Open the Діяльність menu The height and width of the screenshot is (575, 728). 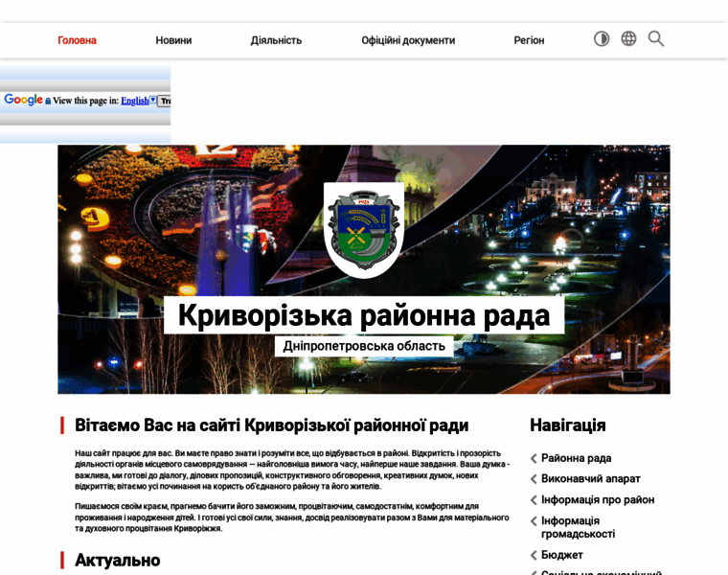click(276, 40)
